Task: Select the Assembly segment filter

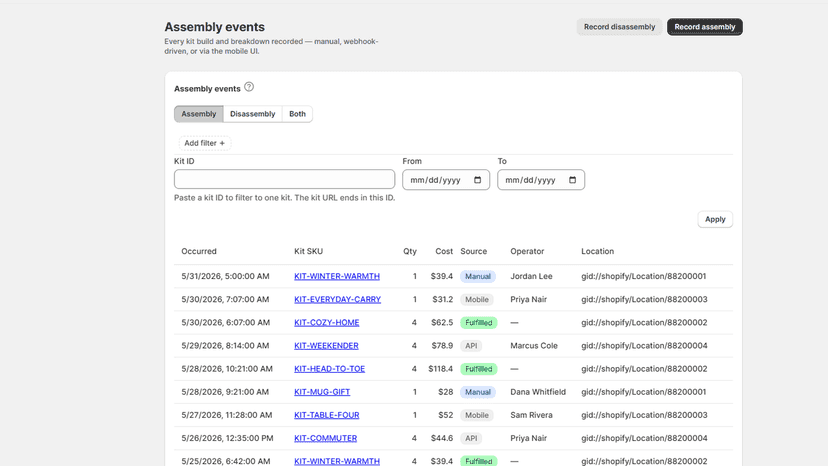Action: pos(199,114)
